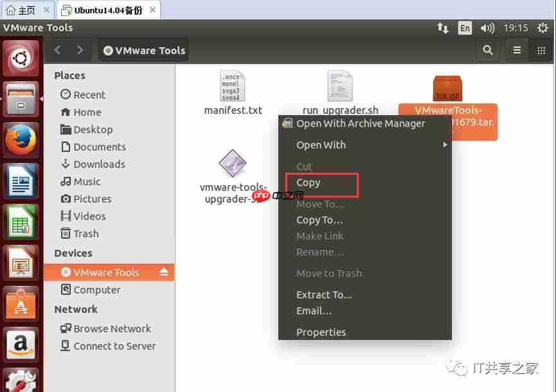
Task: Launch LibreOffice Writer from the launcher
Action: tap(21, 181)
